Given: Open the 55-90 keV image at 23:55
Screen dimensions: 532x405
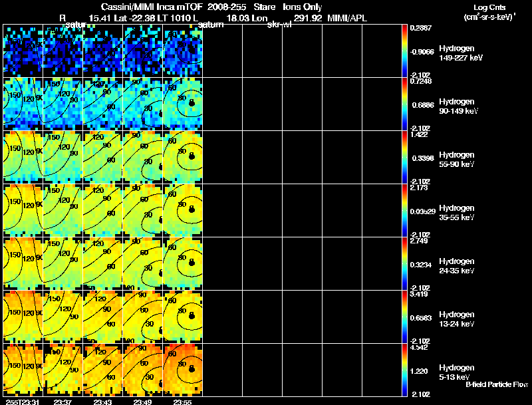Looking at the screenshot, I should click(x=182, y=158).
